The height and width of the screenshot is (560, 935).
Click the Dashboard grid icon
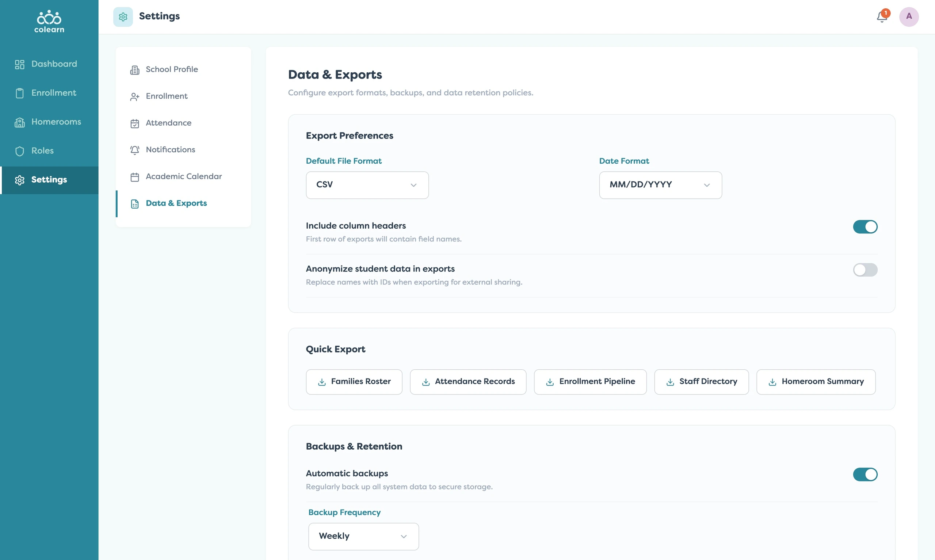pyautogui.click(x=20, y=65)
